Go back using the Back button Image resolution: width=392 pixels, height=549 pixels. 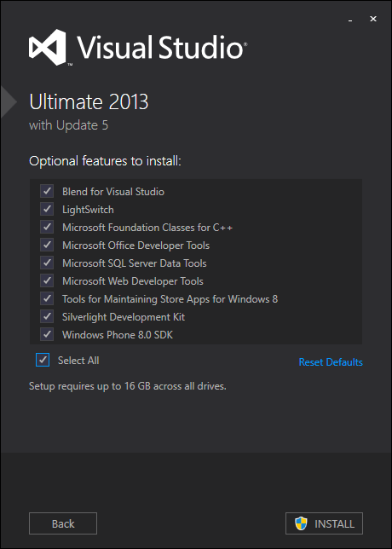click(63, 523)
